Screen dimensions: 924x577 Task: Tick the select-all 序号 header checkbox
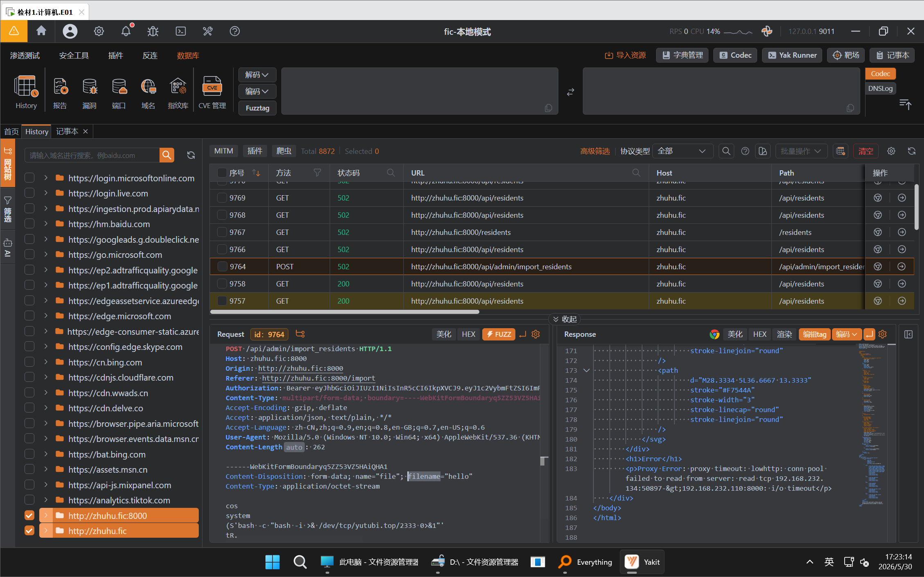222,173
